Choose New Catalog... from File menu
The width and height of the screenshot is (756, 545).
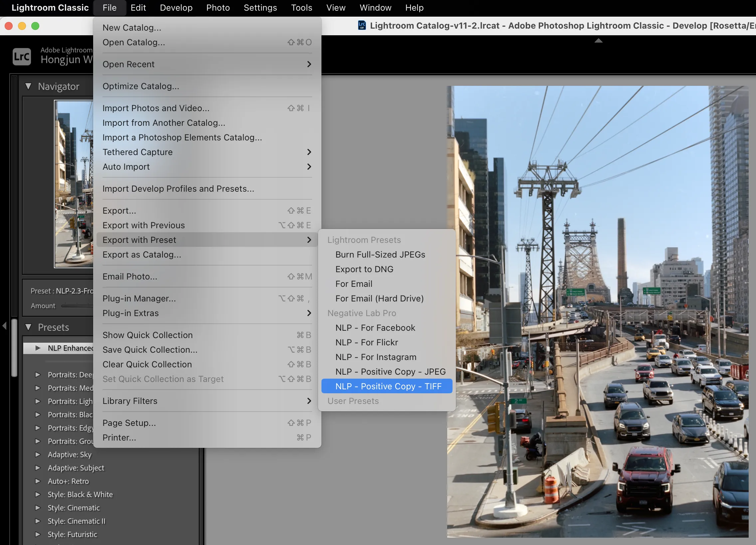click(x=207, y=28)
